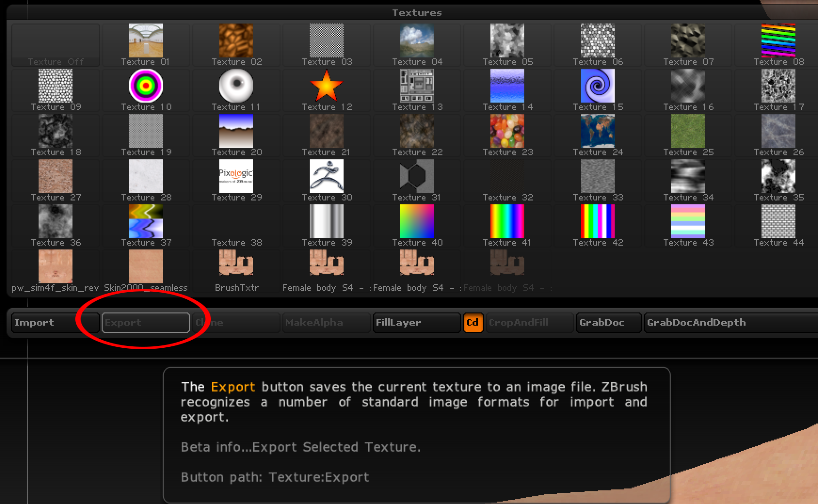Click the Import button
818x504 pixels.
[x=55, y=322]
